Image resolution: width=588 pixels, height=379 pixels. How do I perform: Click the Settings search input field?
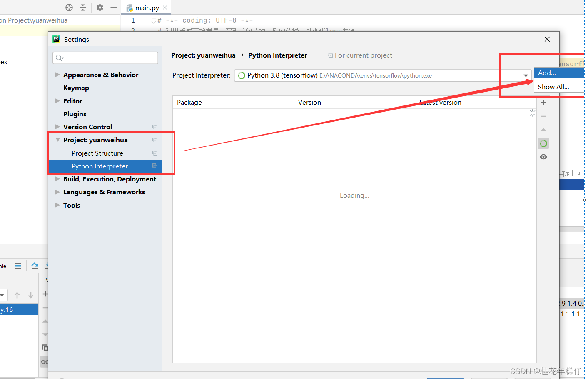click(105, 58)
